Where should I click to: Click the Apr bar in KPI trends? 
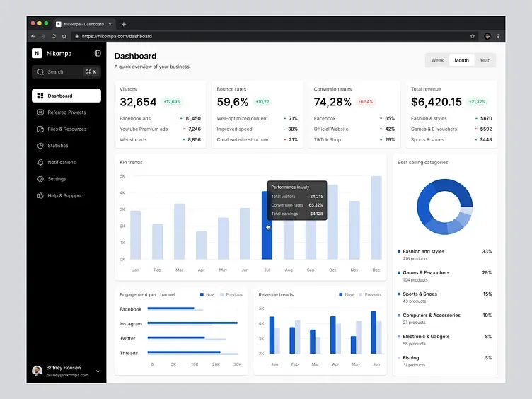pyautogui.click(x=201, y=245)
